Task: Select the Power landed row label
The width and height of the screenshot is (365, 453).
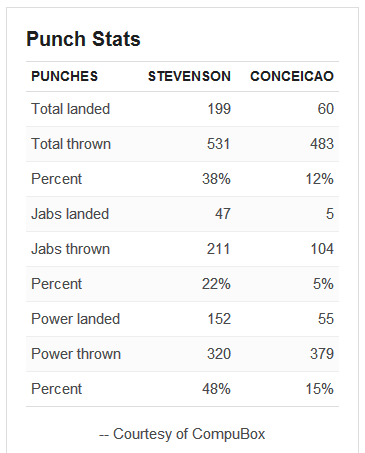Action: pos(75,319)
